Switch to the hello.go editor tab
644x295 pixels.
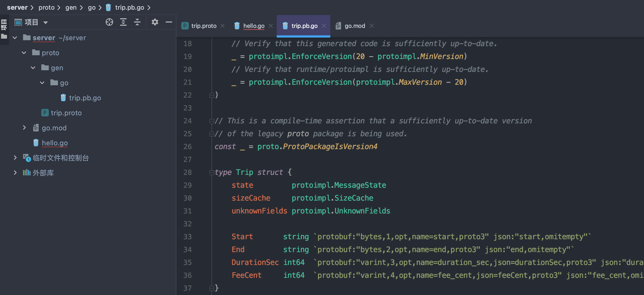tap(254, 26)
